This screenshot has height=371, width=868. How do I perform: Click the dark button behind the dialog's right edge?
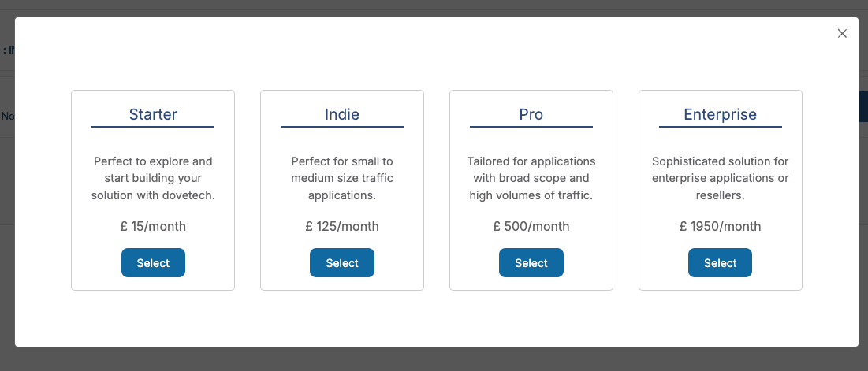[x=862, y=106]
